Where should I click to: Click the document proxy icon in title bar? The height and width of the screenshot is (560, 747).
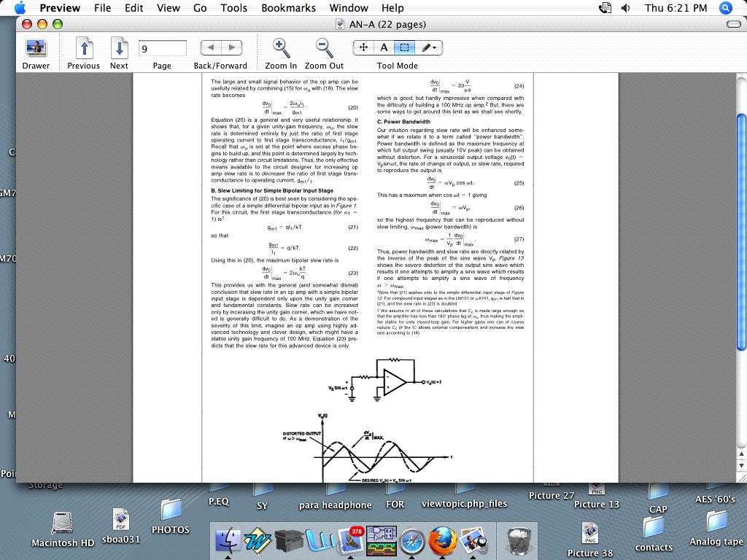(x=340, y=24)
